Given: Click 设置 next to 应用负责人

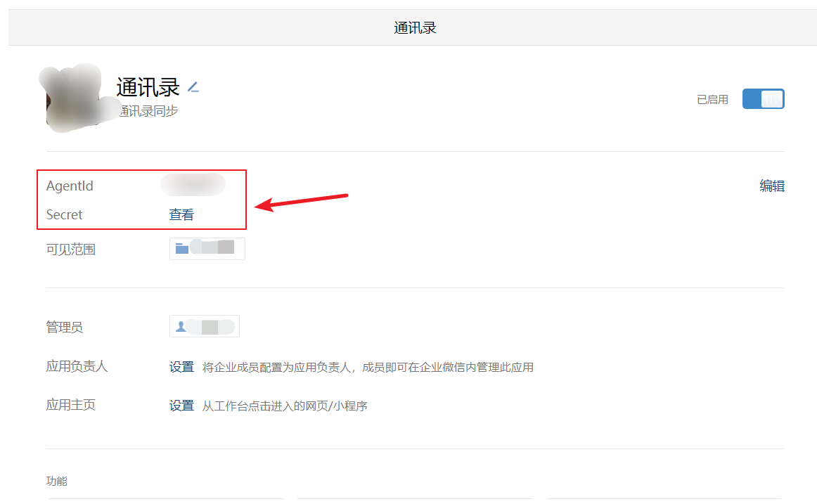Looking at the screenshot, I should pyautogui.click(x=181, y=367).
